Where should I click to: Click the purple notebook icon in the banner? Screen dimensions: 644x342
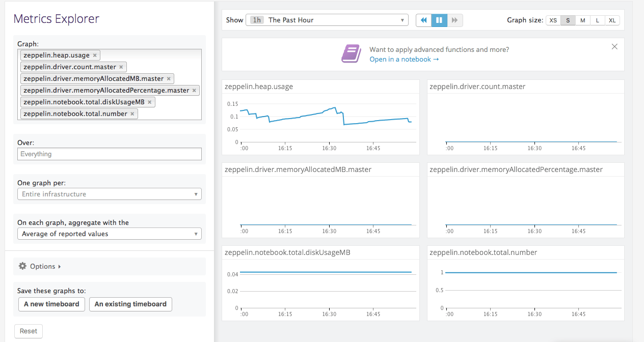(x=351, y=53)
